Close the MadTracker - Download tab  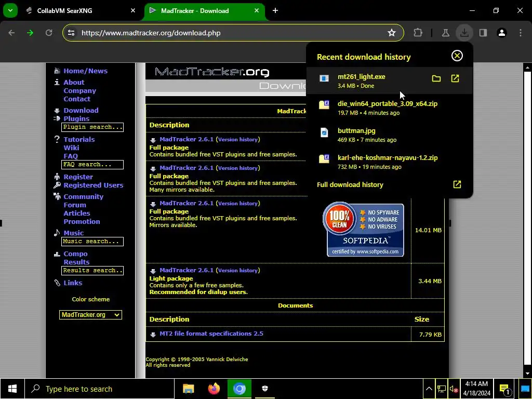(x=257, y=11)
